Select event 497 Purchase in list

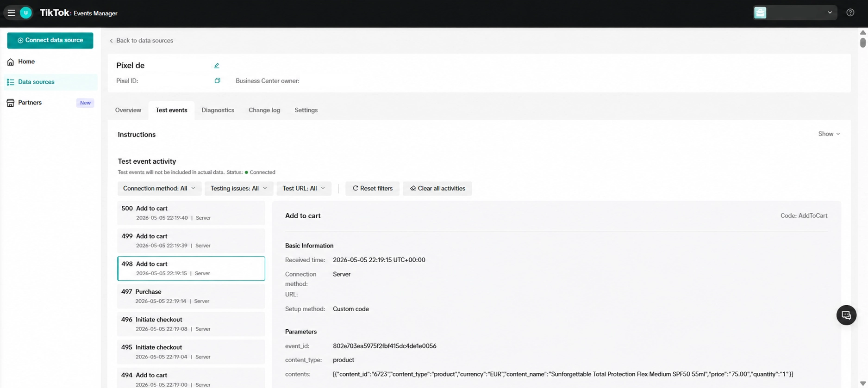point(191,296)
